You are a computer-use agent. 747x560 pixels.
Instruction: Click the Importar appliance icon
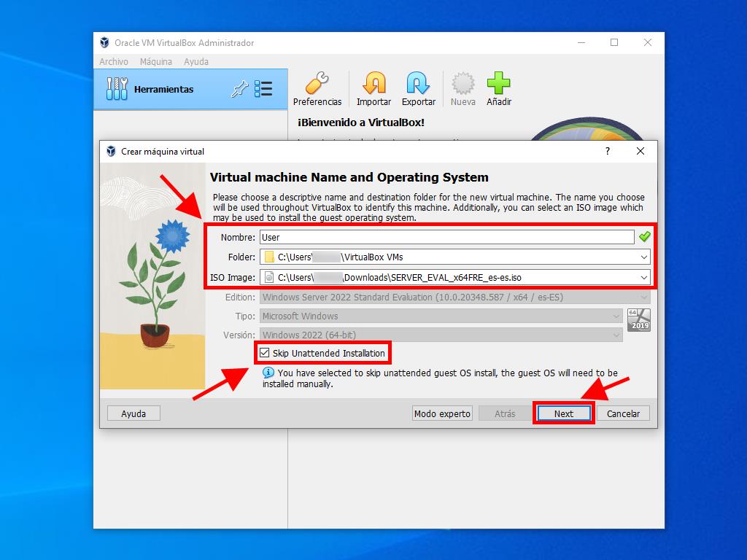coord(373,84)
